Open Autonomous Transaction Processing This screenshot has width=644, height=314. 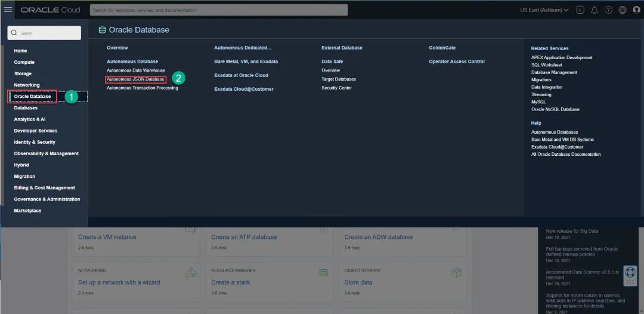143,88
